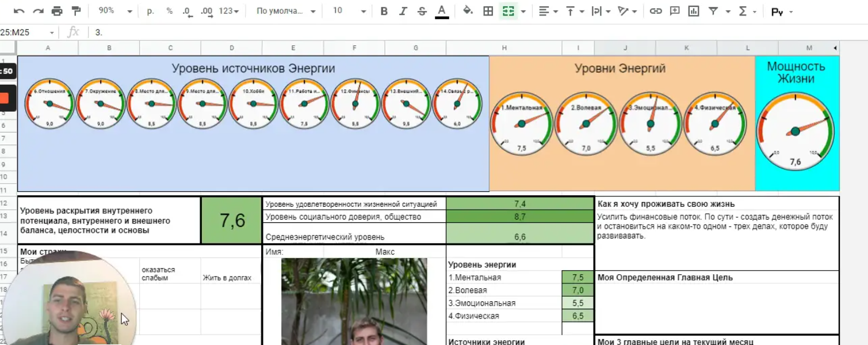The width and height of the screenshot is (868, 345).
Task: Open the font family dropdown
Action: pos(286,11)
